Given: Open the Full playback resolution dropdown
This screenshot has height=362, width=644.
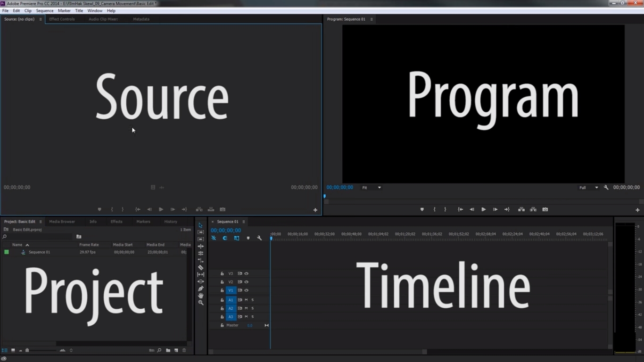Looking at the screenshot, I should [589, 187].
